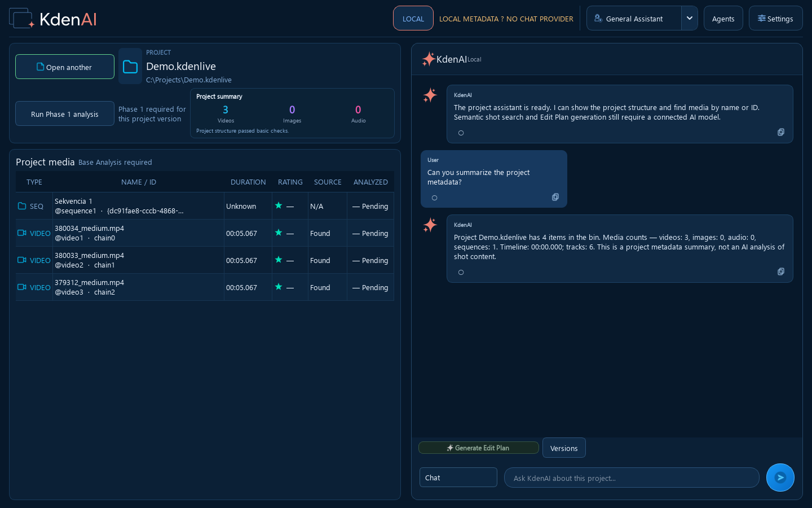Copy the first KdenAI ready message

[x=780, y=132]
